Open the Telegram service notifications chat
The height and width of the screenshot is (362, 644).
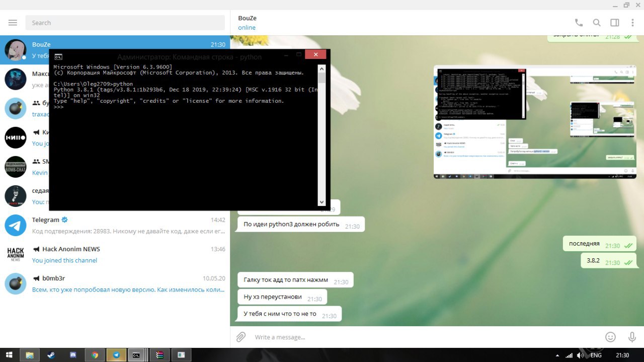tap(115, 225)
